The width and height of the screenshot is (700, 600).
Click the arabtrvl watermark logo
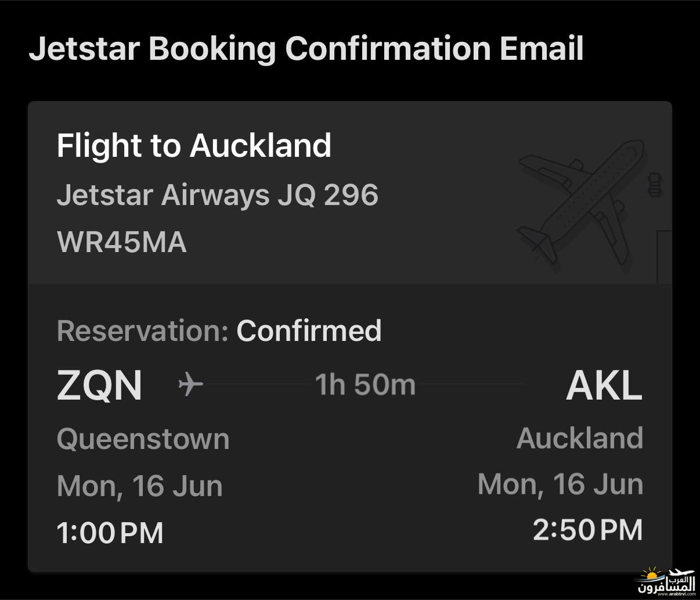666,582
